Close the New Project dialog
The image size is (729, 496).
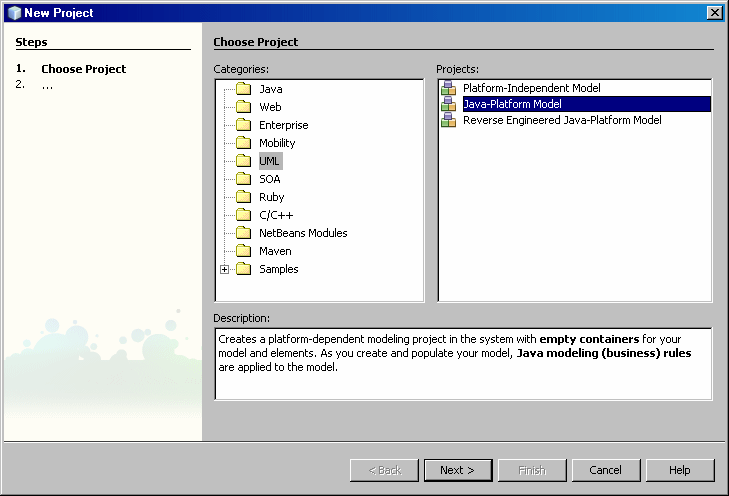click(x=714, y=13)
